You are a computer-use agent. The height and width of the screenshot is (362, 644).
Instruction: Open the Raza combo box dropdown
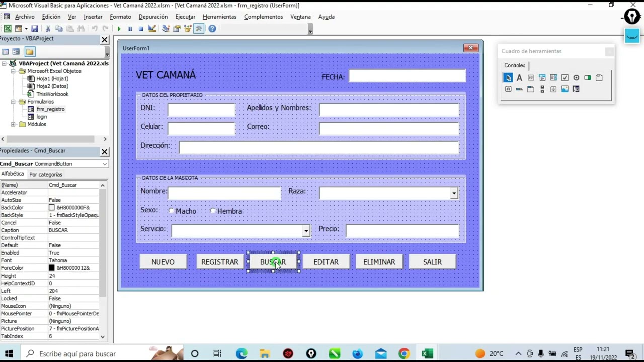click(454, 193)
